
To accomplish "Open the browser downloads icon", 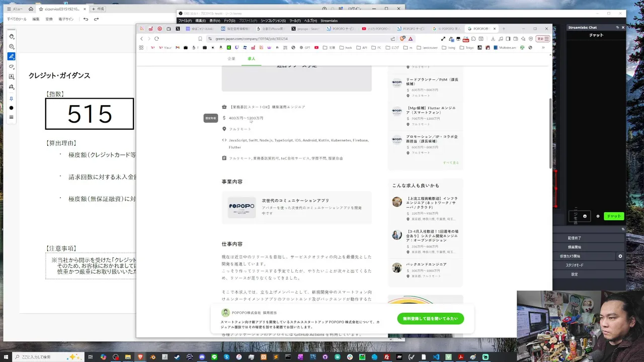I will (x=493, y=39).
